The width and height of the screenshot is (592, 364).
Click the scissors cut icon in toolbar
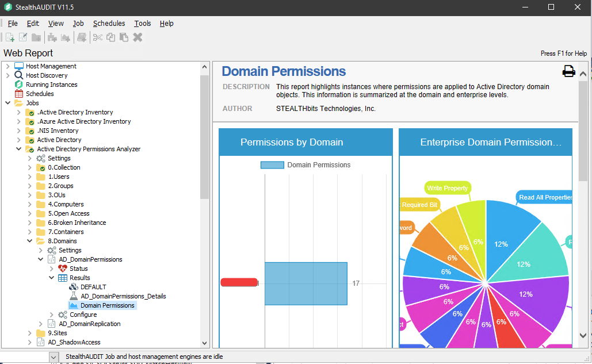[x=97, y=37]
